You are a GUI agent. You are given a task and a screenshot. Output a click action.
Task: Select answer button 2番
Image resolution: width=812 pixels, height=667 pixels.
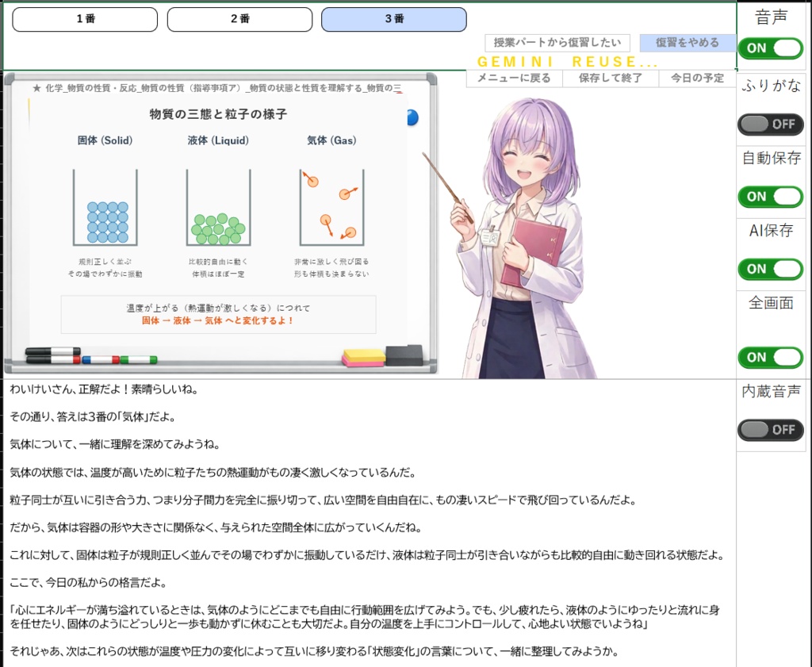239,19
